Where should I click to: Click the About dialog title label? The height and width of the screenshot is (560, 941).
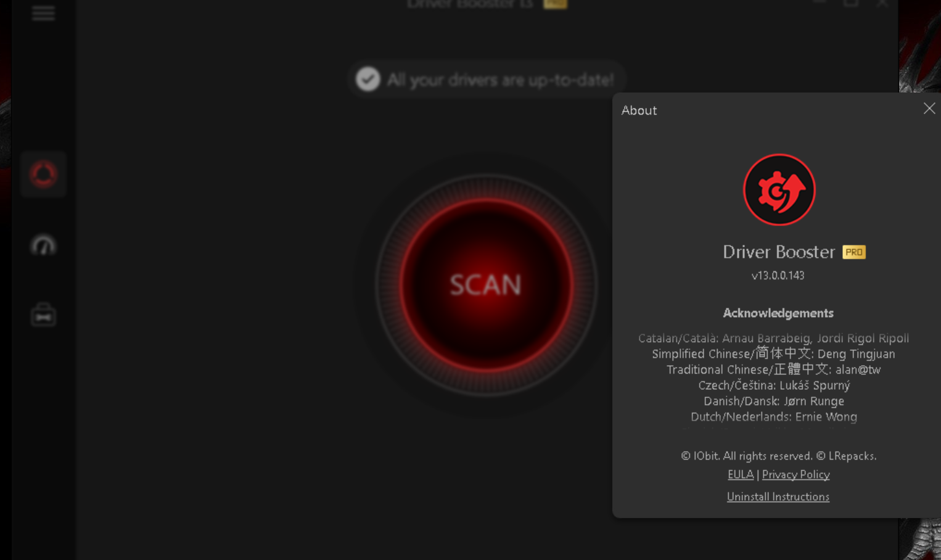pyautogui.click(x=639, y=110)
